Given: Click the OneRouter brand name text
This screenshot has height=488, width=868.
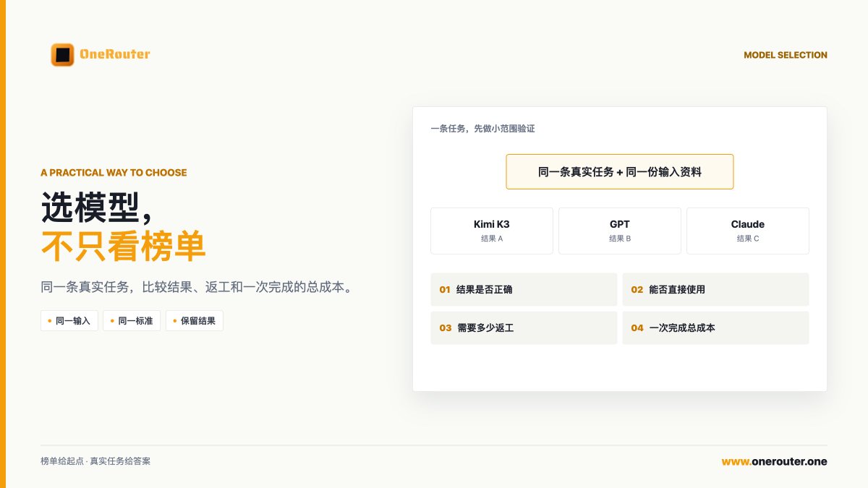Looking at the screenshot, I should pos(114,55).
